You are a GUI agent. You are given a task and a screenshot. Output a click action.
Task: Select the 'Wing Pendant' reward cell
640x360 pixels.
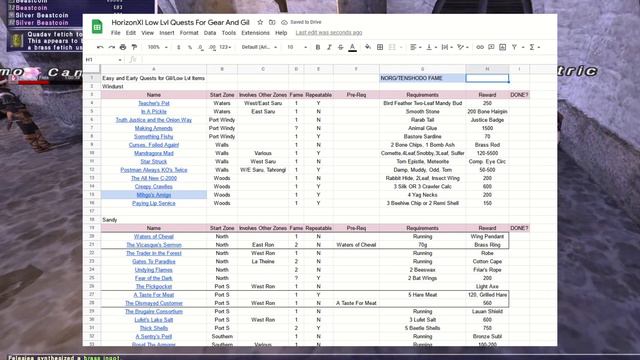pos(487,236)
